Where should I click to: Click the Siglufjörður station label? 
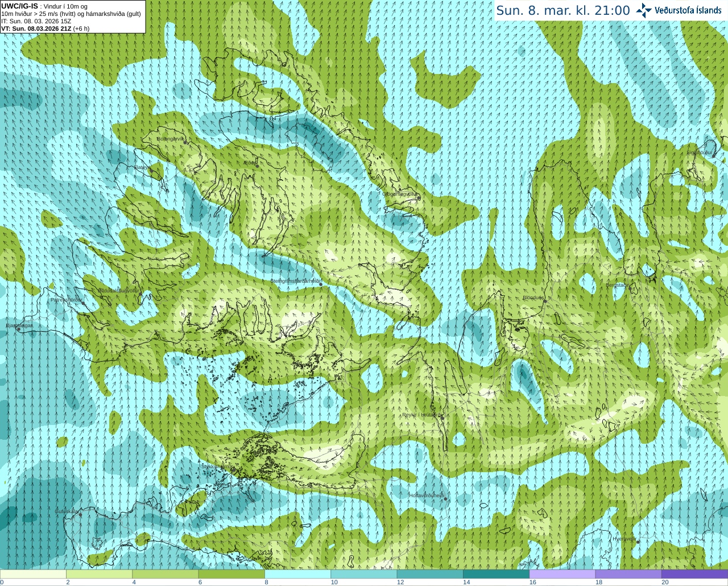point(700,152)
